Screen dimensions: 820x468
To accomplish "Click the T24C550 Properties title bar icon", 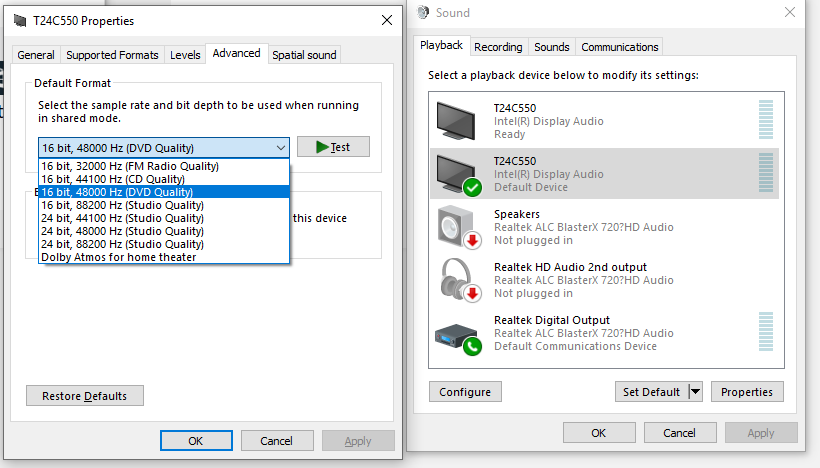I will point(20,20).
